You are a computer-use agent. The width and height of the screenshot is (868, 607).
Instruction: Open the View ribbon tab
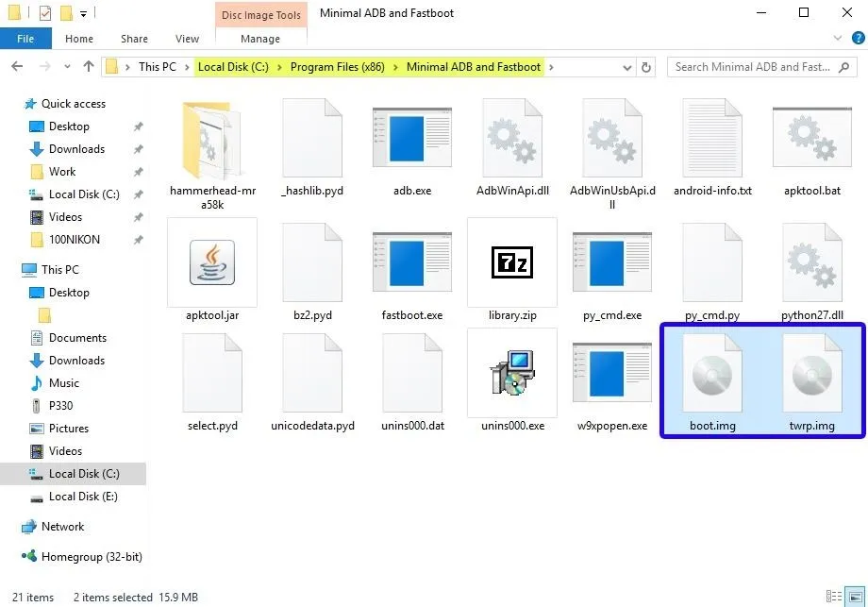click(x=187, y=39)
